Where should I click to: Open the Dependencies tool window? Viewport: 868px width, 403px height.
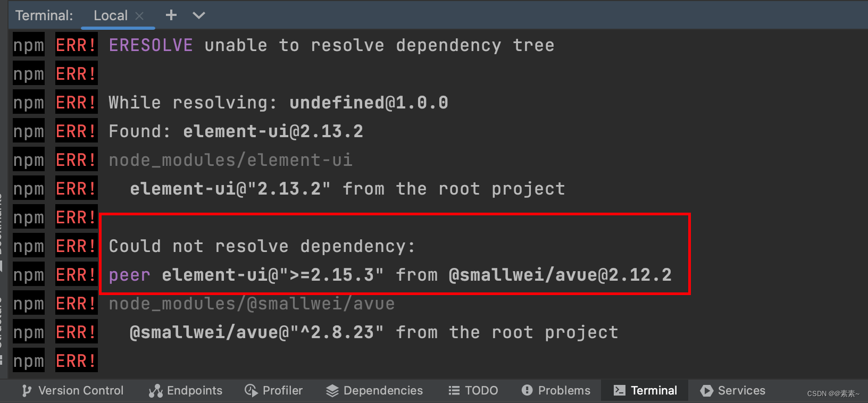[x=374, y=391]
